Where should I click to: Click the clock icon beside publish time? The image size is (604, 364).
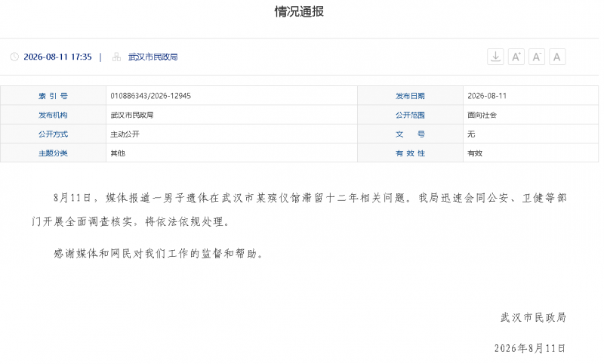click(x=14, y=57)
